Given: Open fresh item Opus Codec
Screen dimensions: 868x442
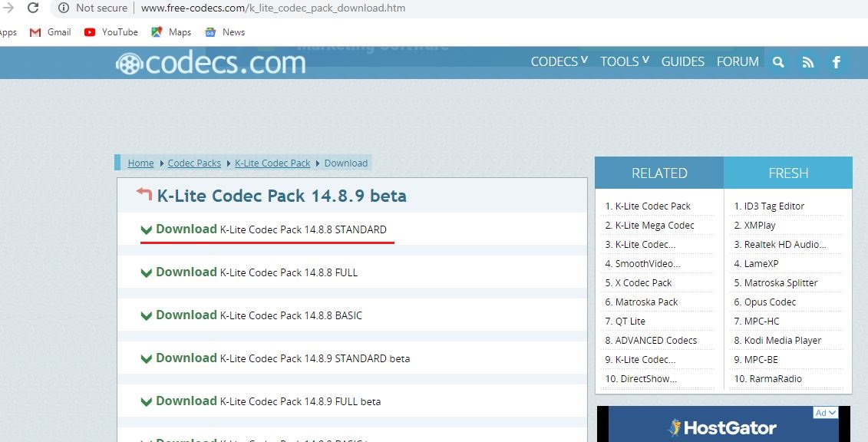Looking at the screenshot, I should coord(765,302).
